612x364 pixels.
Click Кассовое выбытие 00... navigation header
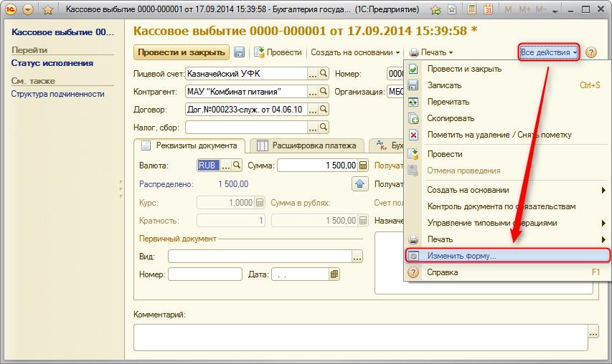[x=62, y=32]
